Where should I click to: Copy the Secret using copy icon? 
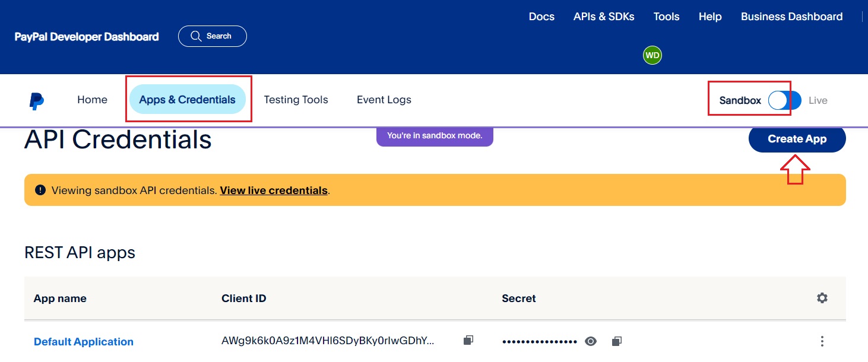(x=617, y=341)
